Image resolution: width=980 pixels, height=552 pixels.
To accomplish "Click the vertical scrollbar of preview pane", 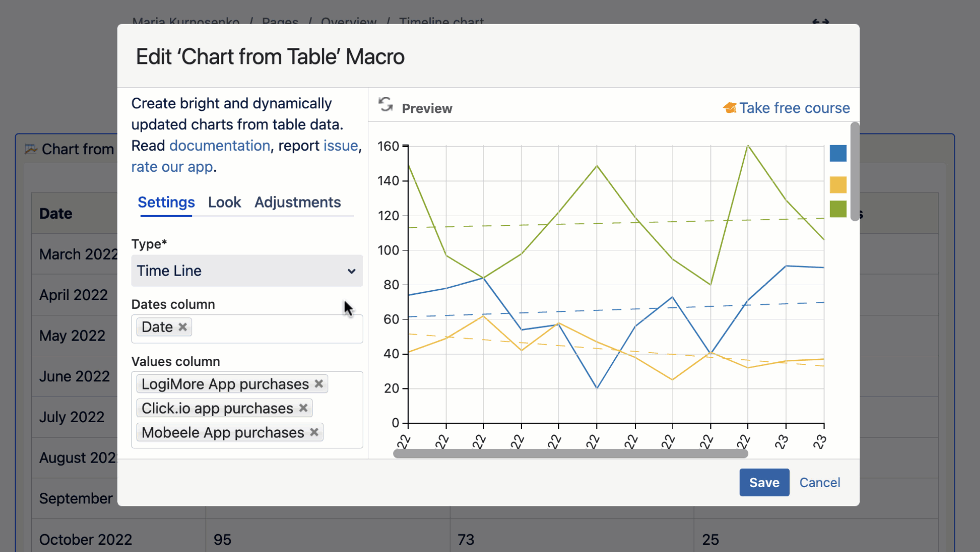I will click(855, 171).
